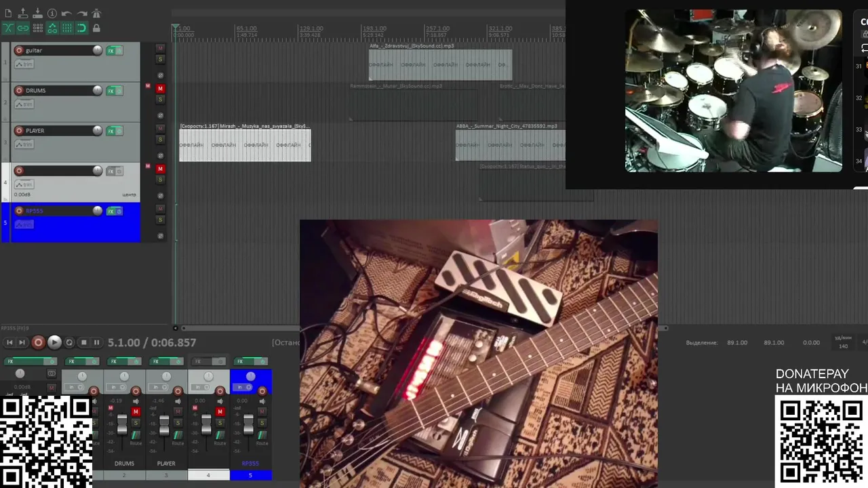Arm DRUMS track for recording in track panel
The height and width of the screenshot is (488, 868).
19,90
